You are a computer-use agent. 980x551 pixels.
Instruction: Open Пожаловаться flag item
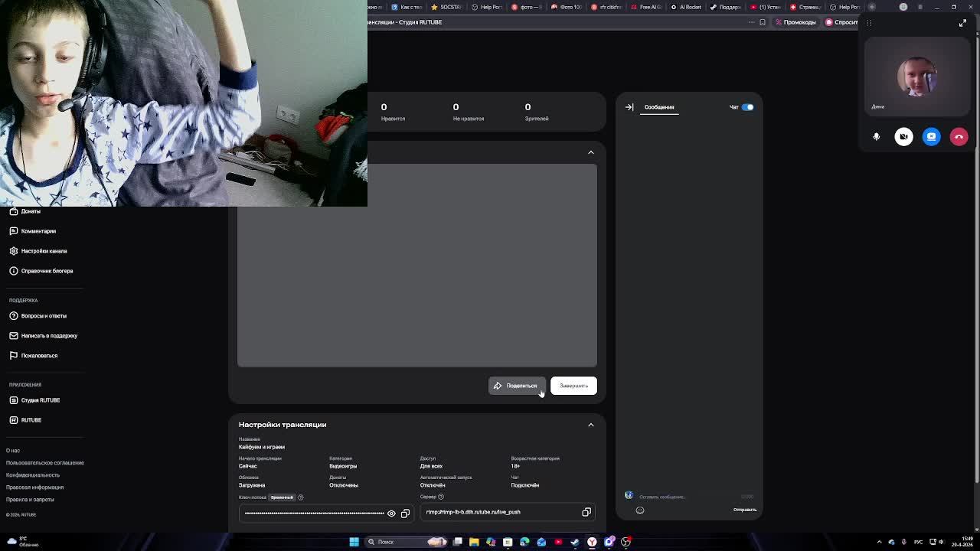33,356
